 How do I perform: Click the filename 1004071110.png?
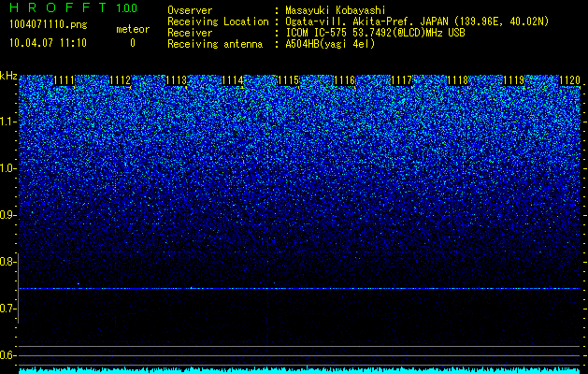point(48,24)
